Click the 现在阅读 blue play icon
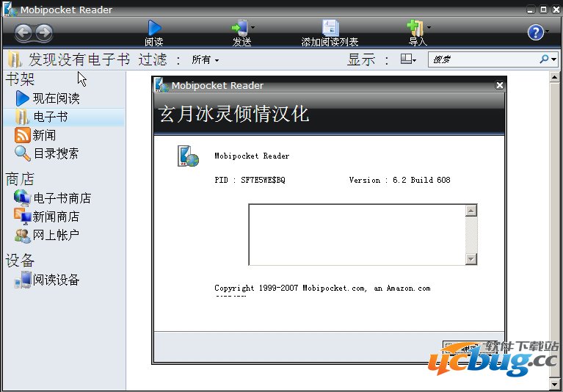 [x=23, y=98]
